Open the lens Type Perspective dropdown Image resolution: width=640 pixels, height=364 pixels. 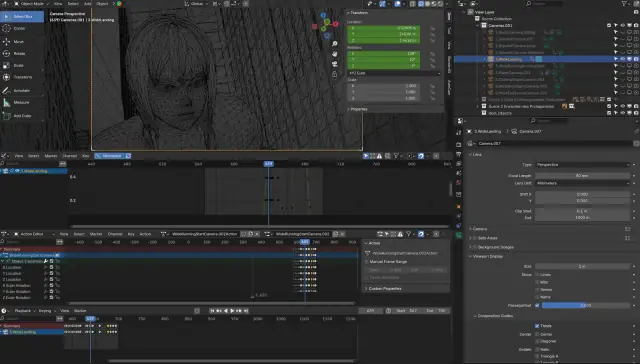pyautogui.click(x=582, y=165)
